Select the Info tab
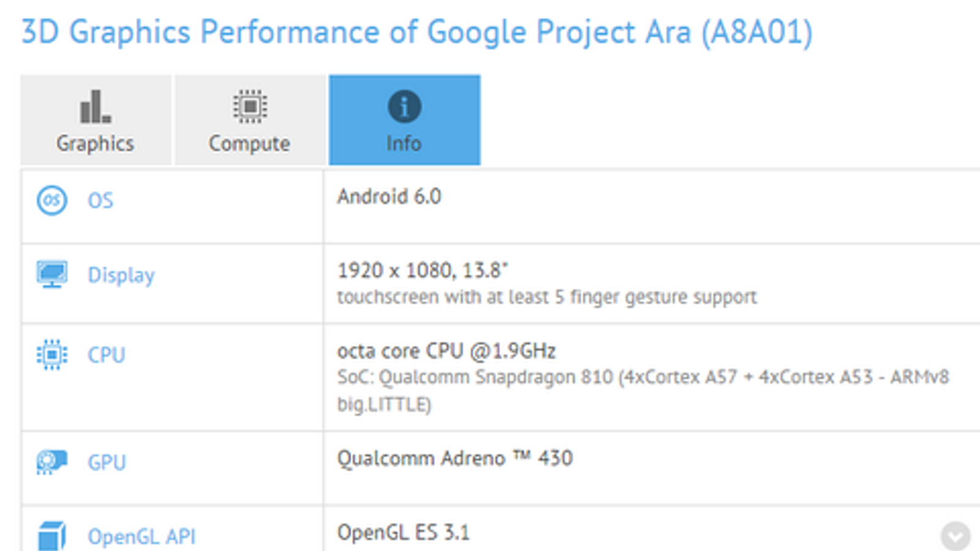This screenshot has width=980, height=551. (x=404, y=121)
